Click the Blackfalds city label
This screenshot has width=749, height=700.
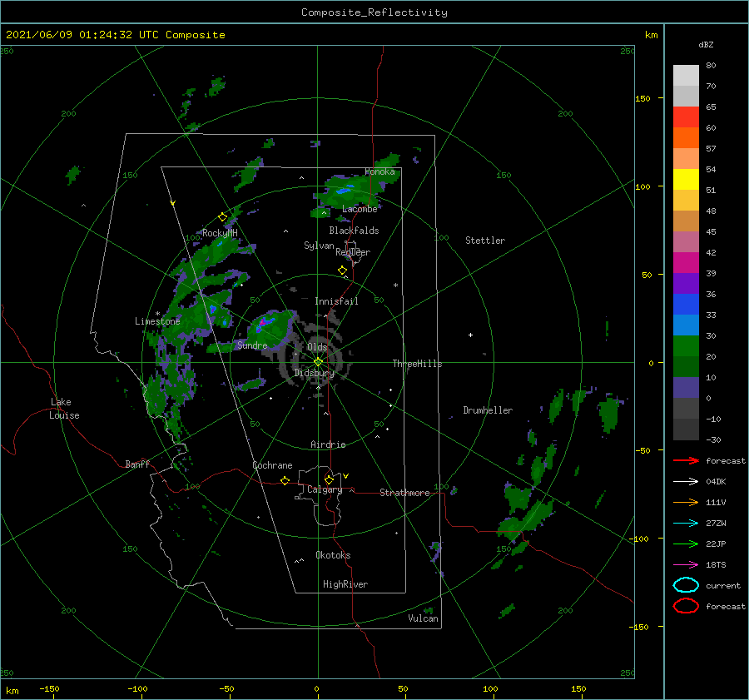[354, 231]
